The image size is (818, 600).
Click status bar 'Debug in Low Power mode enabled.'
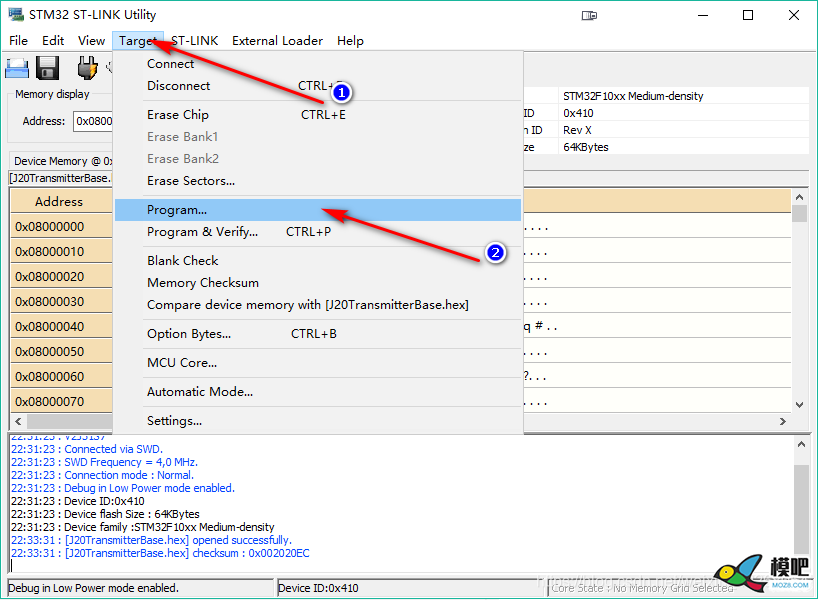[93, 588]
